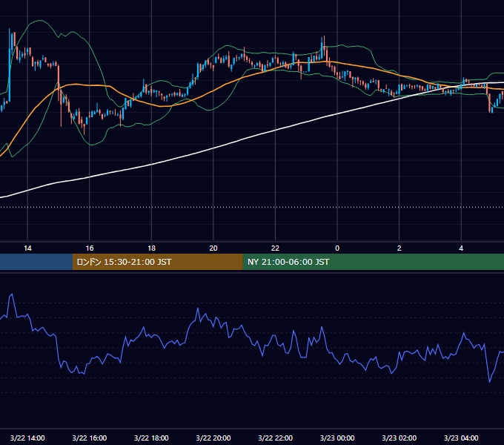The width and height of the screenshot is (504, 445).
Task: Click the '16' hour label on price chart axis
Action: [x=90, y=248]
